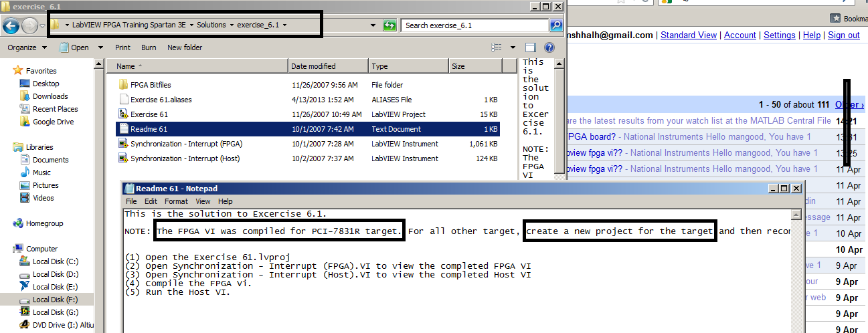The image size is (868, 333).
Task: Go back in the Explorer window
Action: [x=11, y=26]
